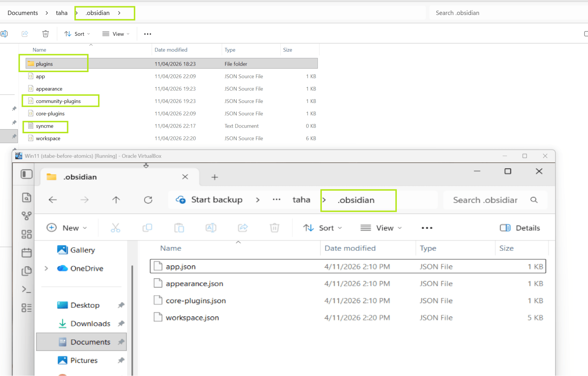Open the See more ellipsis menu
This screenshot has height=376, width=588.
(x=427, y=228)
